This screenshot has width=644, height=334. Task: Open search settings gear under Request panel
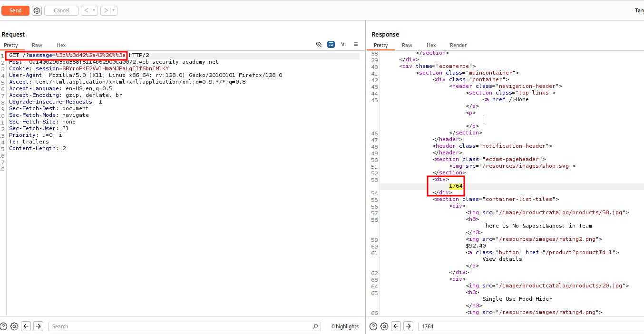[14, 326]
